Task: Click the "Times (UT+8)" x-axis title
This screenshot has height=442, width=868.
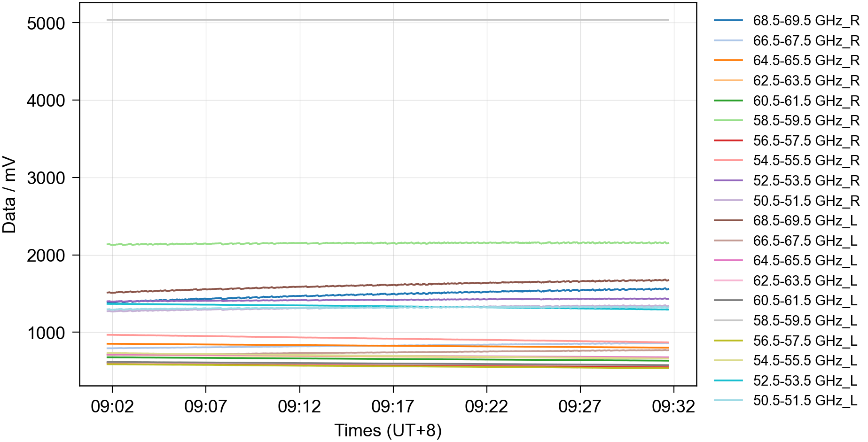Action: [x=388, y=430]
